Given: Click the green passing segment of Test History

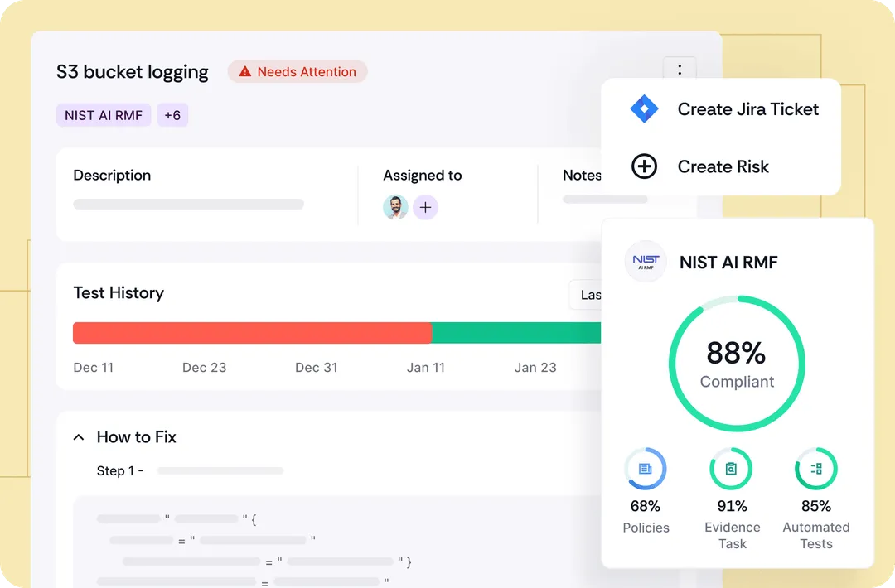Looking at the screenshot, I should (x=516, y=333).
